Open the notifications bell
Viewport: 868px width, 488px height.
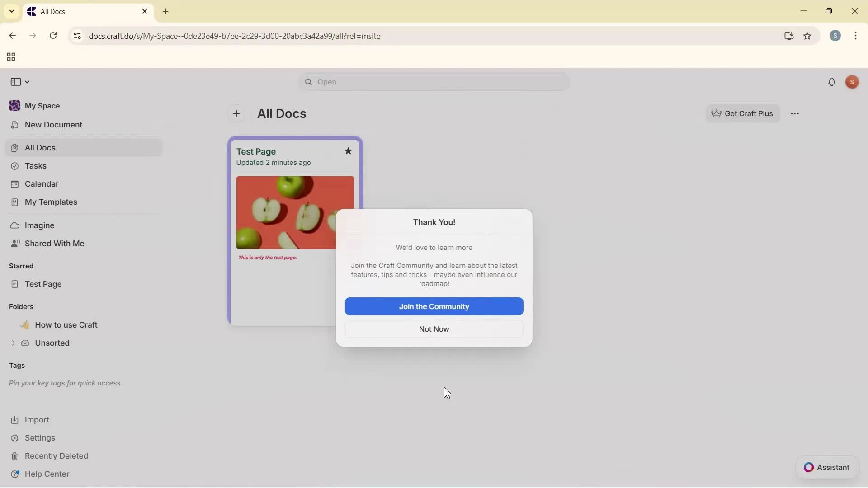click(x=833, y=82)
